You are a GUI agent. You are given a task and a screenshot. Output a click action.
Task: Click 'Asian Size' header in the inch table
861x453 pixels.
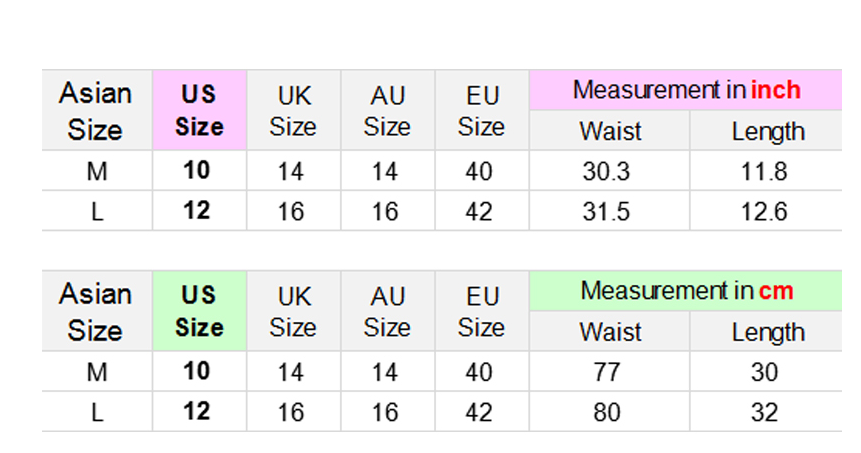[96, 110]
